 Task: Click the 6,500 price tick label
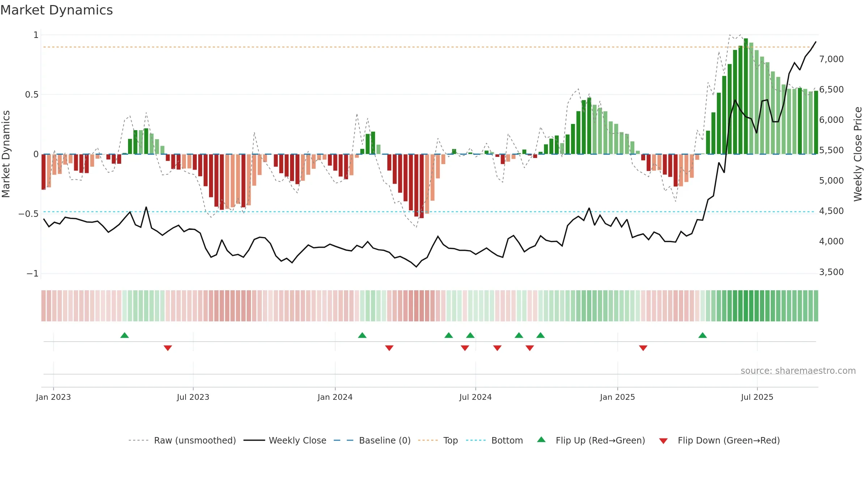pyautogui.click(x=831, y=89)
